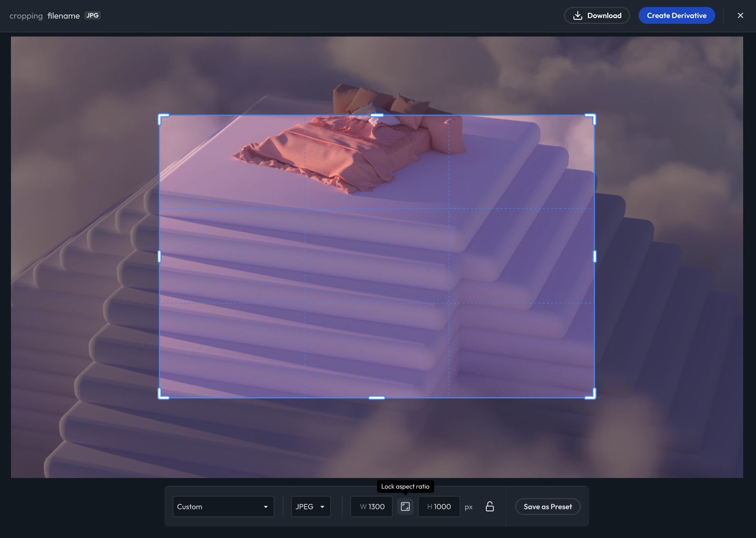This screenshot has width=756, height=538.
Task: Click the bottom-right crop corner handle
Action: [591, 394]
